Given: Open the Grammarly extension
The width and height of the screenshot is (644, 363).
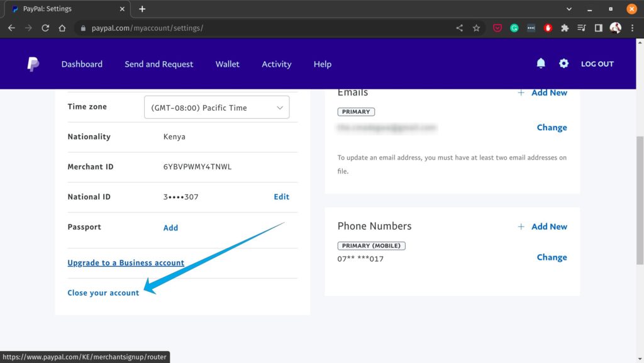Looking at the screenshot, I should coord(514,28).
